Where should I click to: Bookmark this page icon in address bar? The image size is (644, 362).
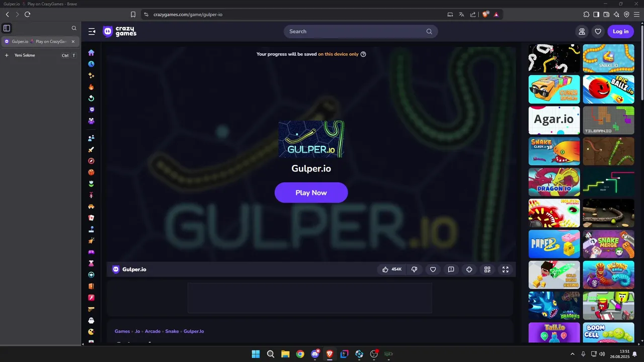tap(133, 15)
